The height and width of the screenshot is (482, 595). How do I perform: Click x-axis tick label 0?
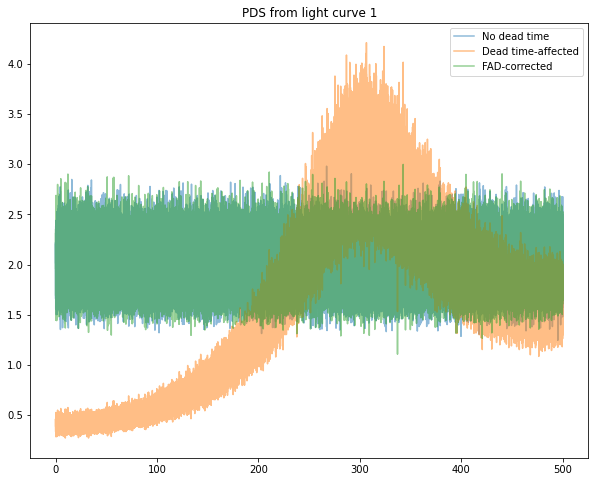coord(56,469)
